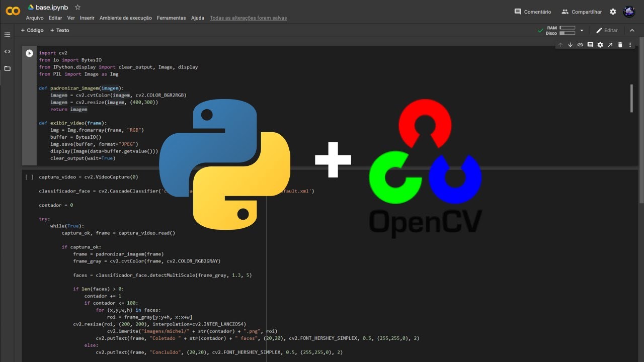Open the table of contents sidebar

7,35
